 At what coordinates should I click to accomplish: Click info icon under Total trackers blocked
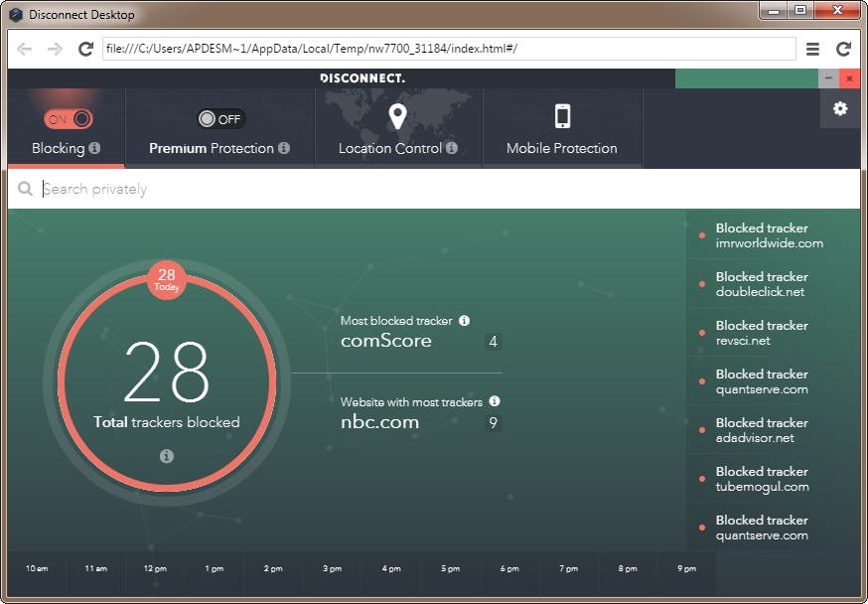click(x=166, y=456)
